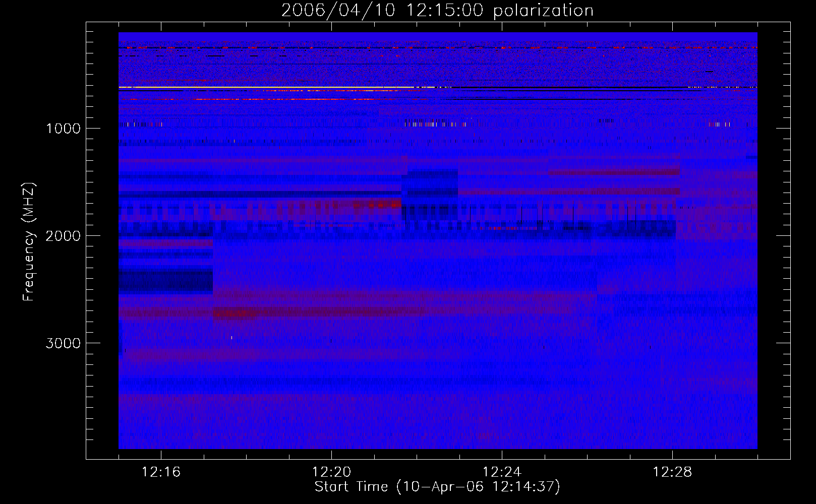
Task: Click the "12:16" time tick label
Action: (161, 472)
